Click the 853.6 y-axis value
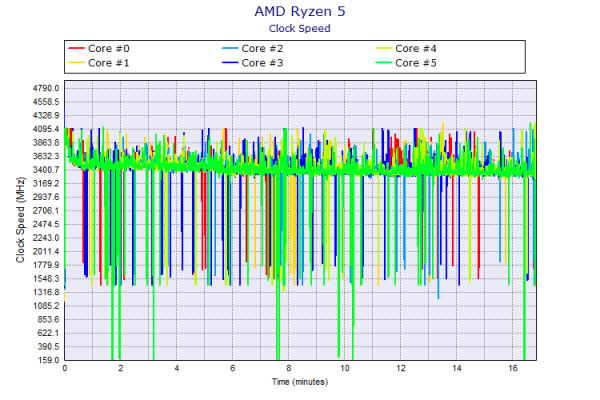 (48, 319)
